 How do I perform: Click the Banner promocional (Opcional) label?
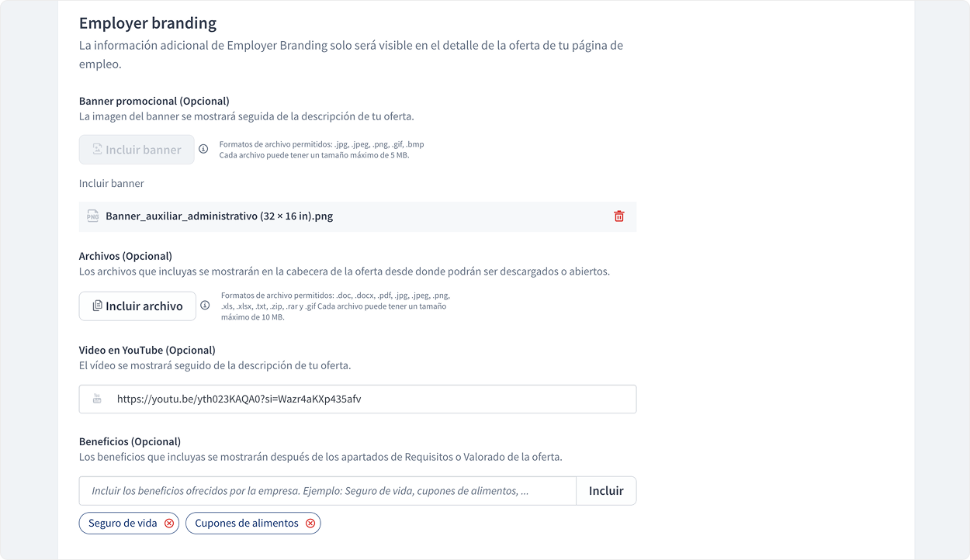pyautogui.click(x=154, y=101)
